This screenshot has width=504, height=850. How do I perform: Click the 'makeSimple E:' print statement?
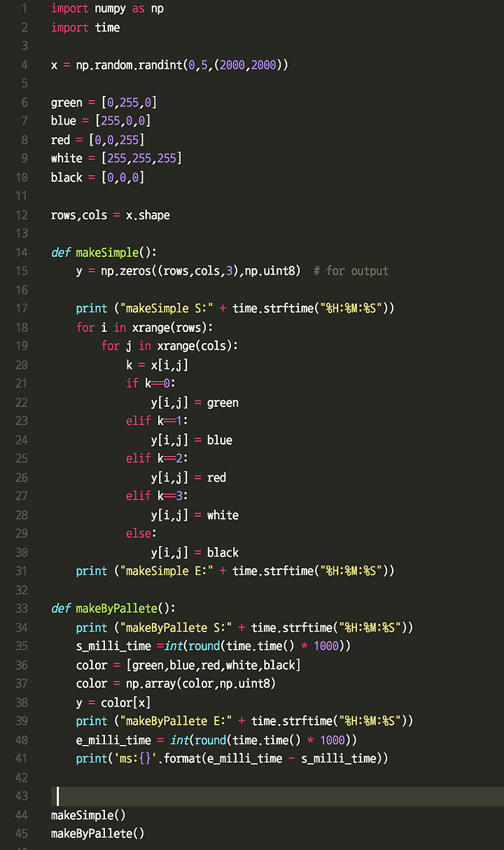click(x=235, y=571)
